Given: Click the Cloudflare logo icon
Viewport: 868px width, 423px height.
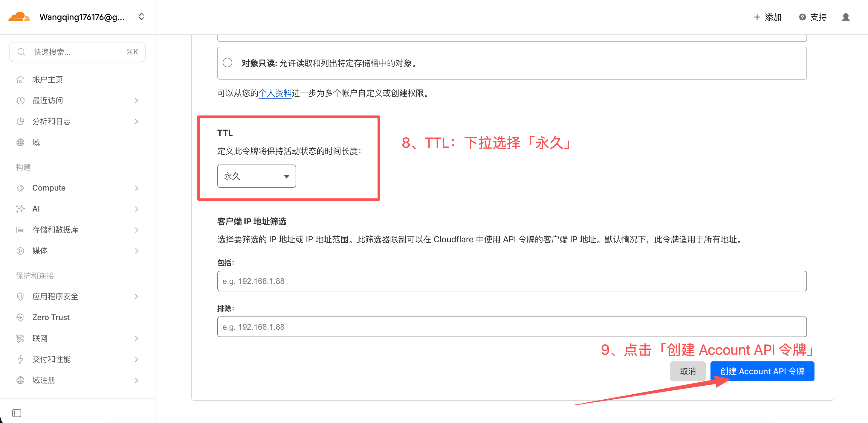Looking at the screenshot, I should pyautogui.click(x=19, y=17).
